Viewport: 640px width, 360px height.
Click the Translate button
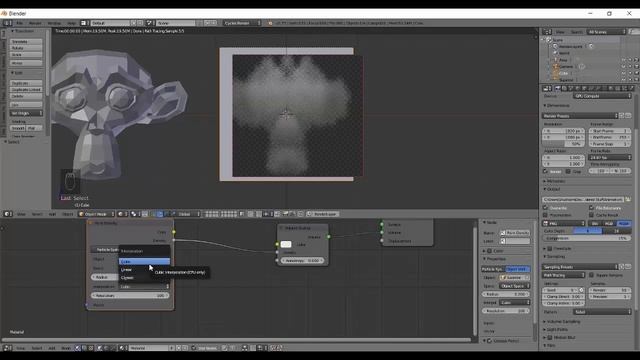click(26, 42)
